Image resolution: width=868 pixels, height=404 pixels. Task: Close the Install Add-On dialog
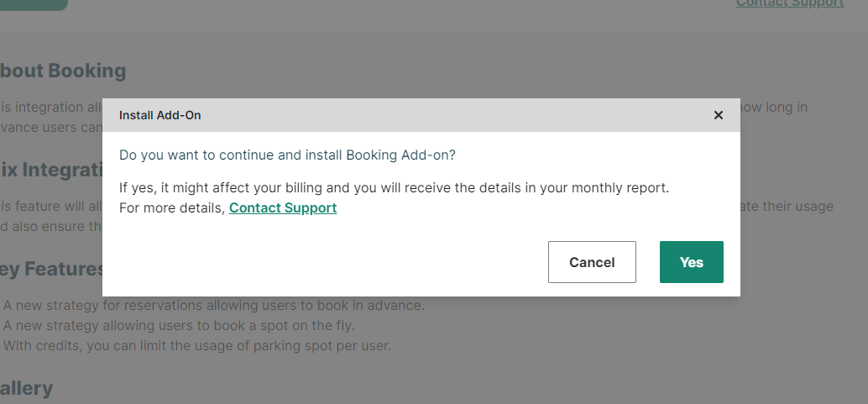point(718,115)
